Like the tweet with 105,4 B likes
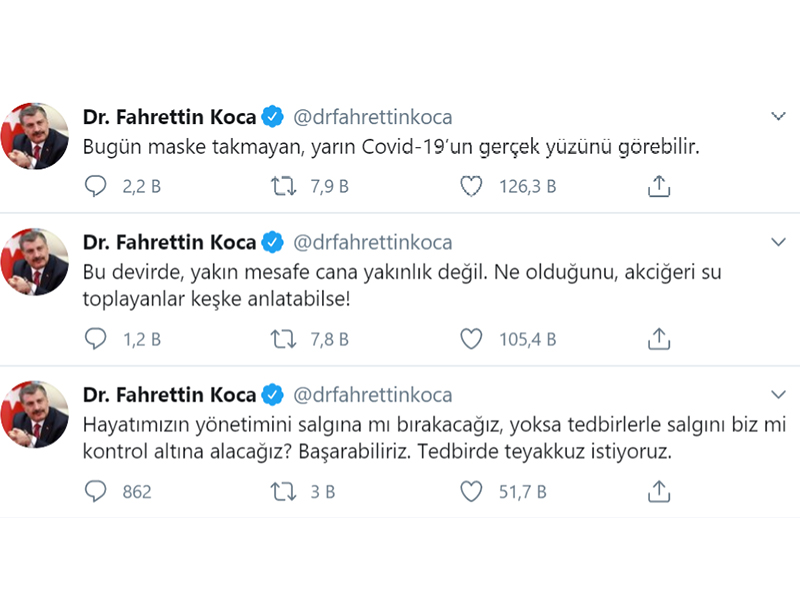Viewport: 800px width, 600px height. click(x=471, y=340)
